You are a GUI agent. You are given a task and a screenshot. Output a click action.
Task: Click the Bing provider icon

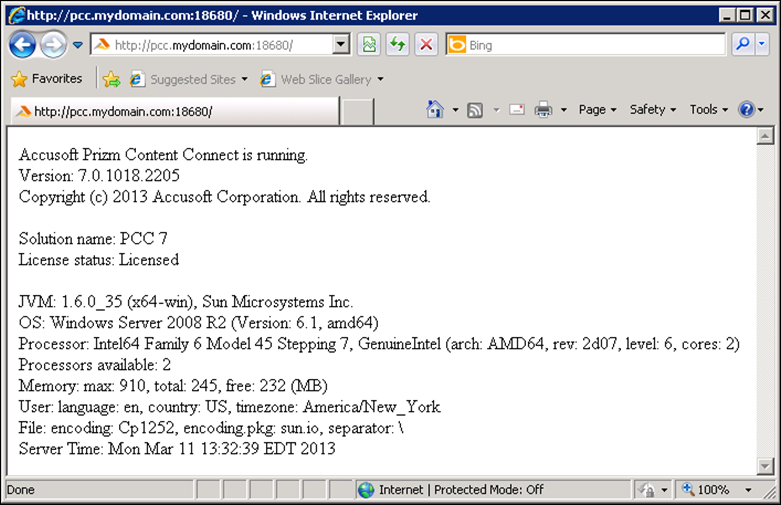click(457, 45)
